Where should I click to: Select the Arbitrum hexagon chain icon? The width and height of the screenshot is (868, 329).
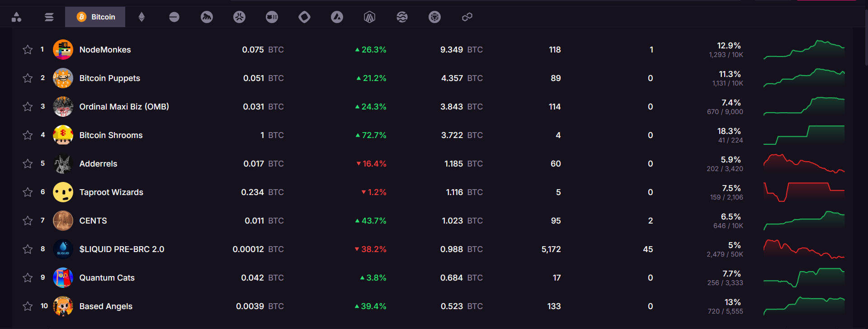coord(369,17)
